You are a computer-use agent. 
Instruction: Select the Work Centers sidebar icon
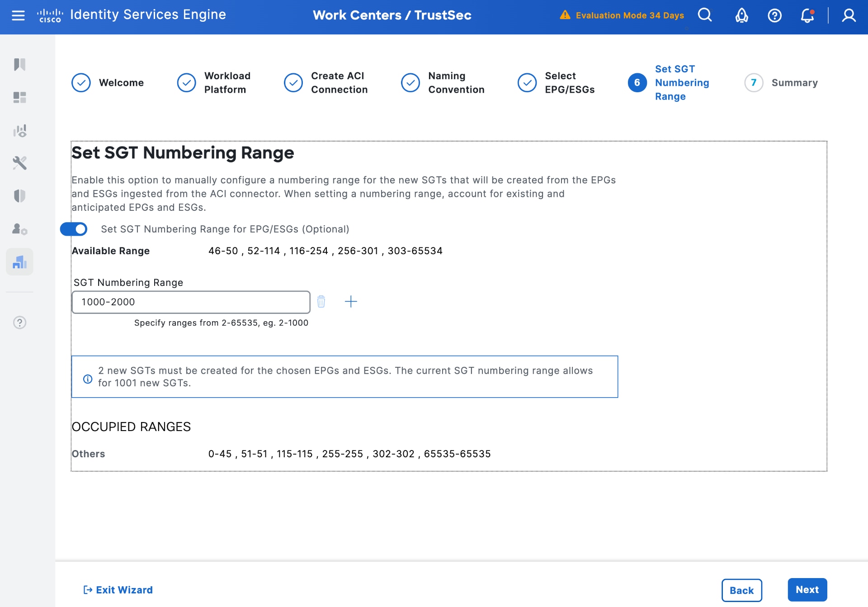pyautogui.click(x=19, y=261)
